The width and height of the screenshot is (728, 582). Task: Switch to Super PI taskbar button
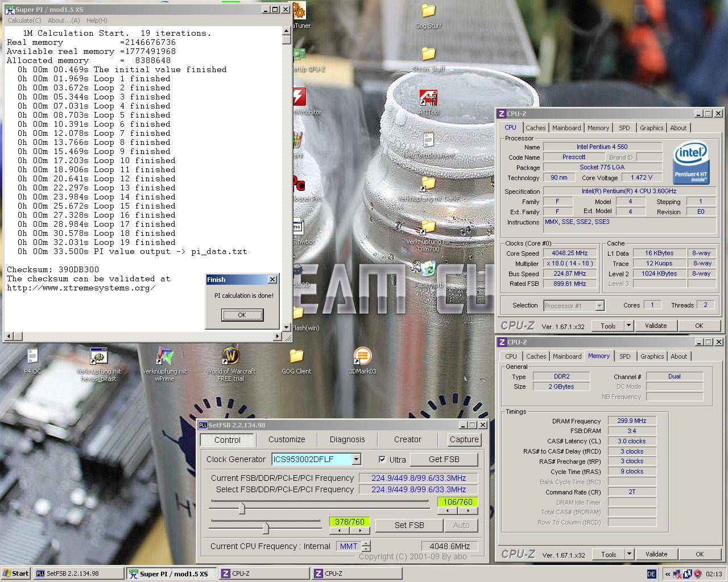pyautogui.click(x=171, y=573)
